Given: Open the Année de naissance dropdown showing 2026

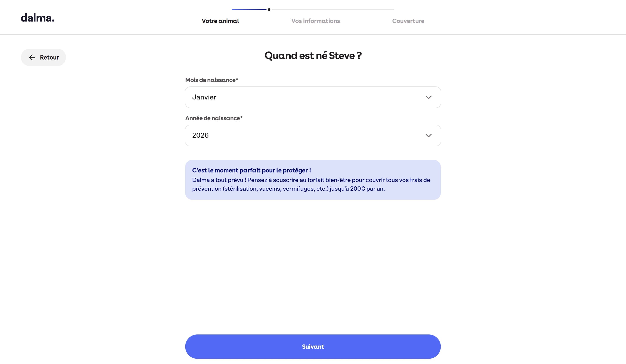Looking at the screenshot, I should [313, 136].
